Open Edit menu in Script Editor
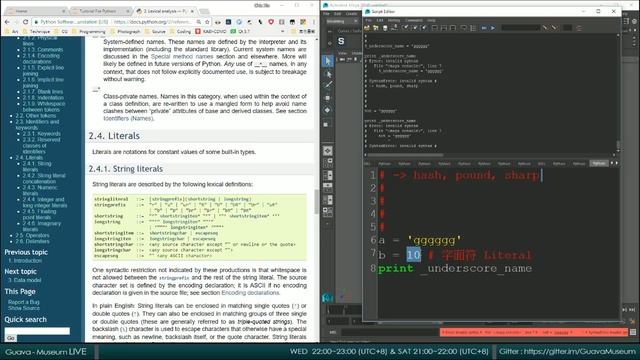The image size is (640, 360). [380, 20]
